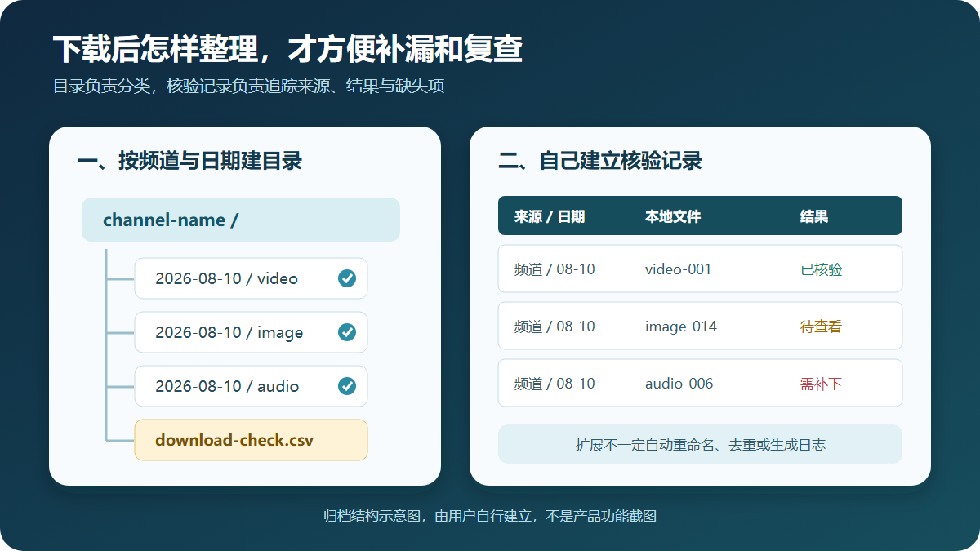Click the main title 下载后怎样整理
The image size is (980, 551).
point(287,50)
